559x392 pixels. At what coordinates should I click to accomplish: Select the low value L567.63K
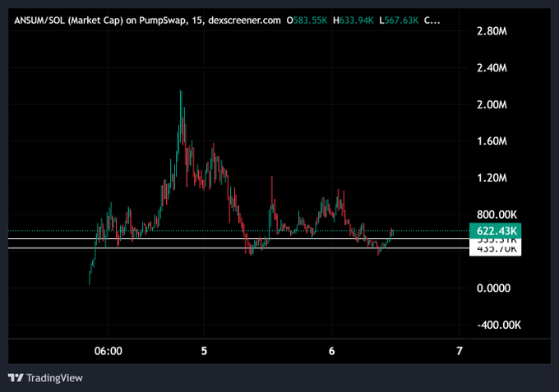[399, 21]
